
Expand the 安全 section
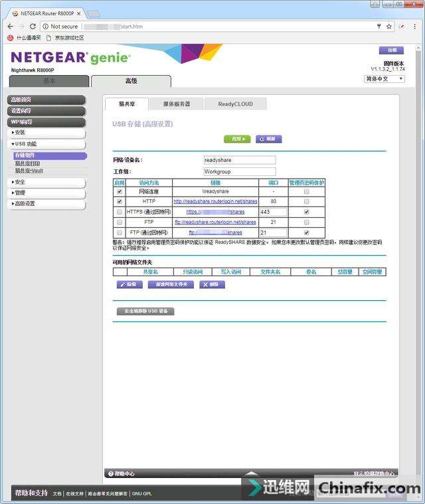click(x=46, y=182)
